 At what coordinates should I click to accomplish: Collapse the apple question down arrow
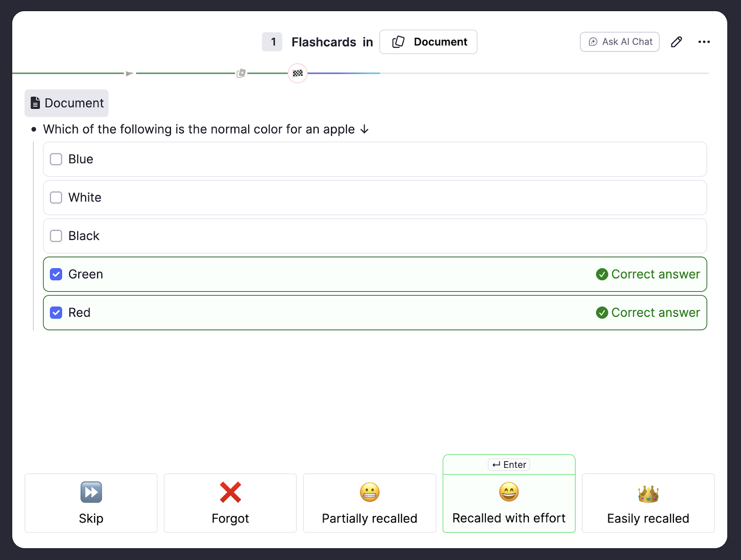(x=364, y=129)
